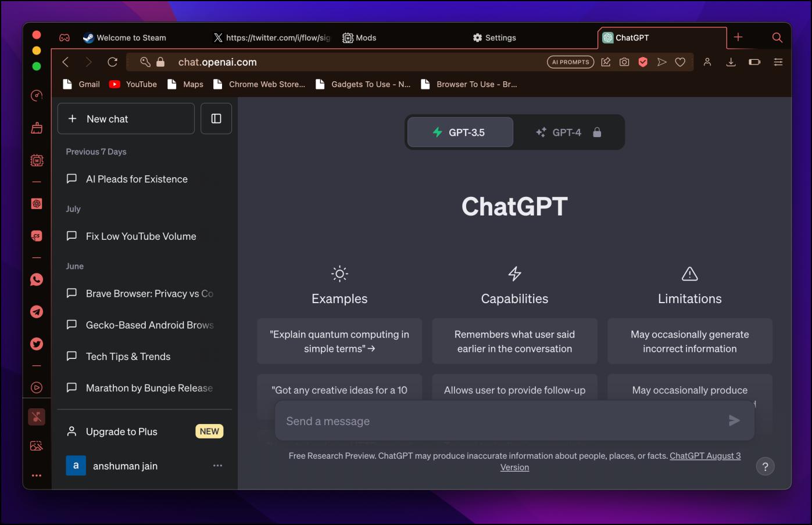Open Brave Browser: Privacy vs chat
This screenshot has height=525, width=812.
click(145, 293)
